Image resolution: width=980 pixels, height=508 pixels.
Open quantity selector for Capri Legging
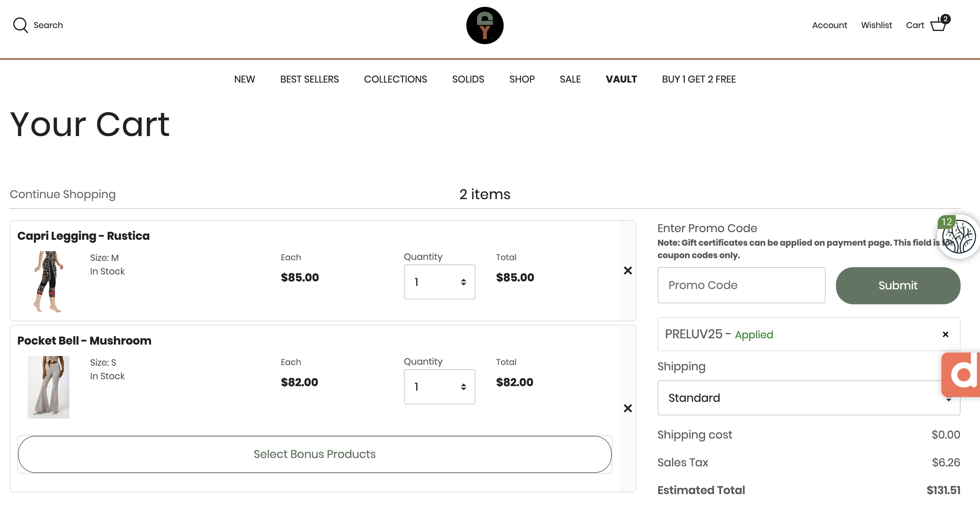click(x=439, y=282)
